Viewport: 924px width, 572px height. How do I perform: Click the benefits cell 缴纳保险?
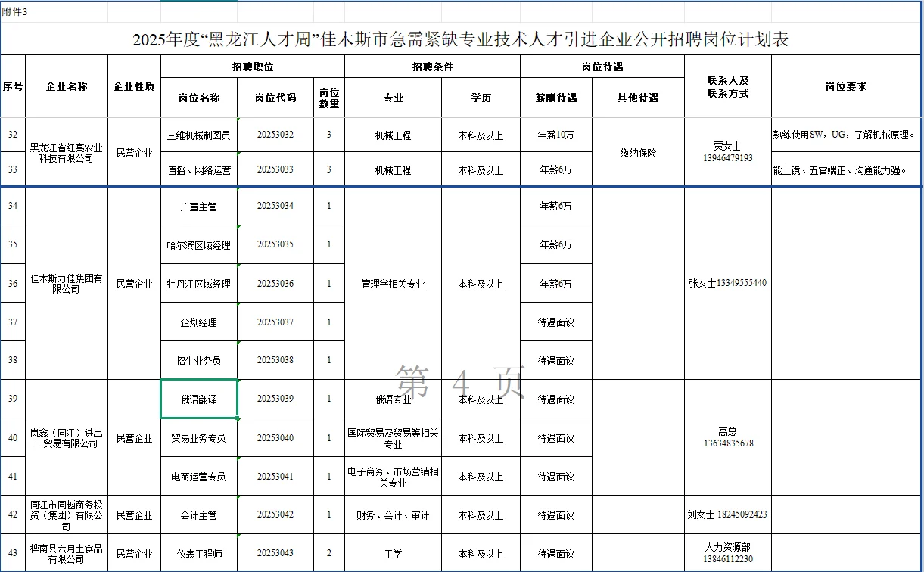[638, 152]
